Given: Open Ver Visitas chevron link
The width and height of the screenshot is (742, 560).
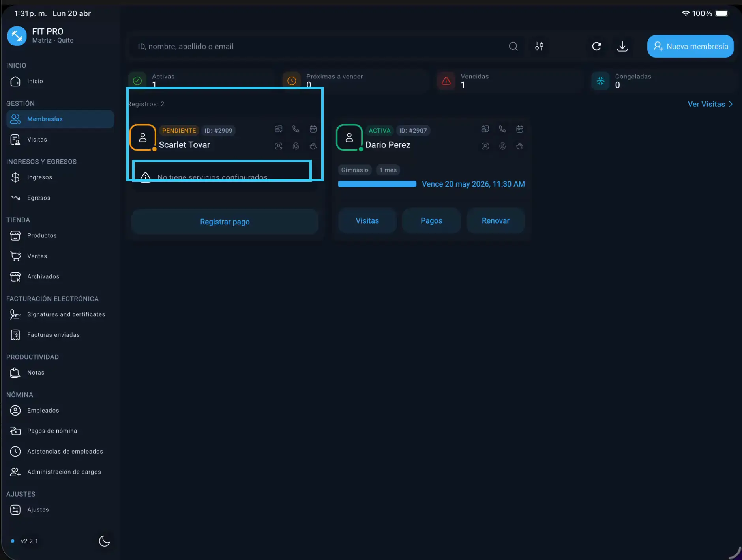Looking at the screenshot, I should 710,104.
